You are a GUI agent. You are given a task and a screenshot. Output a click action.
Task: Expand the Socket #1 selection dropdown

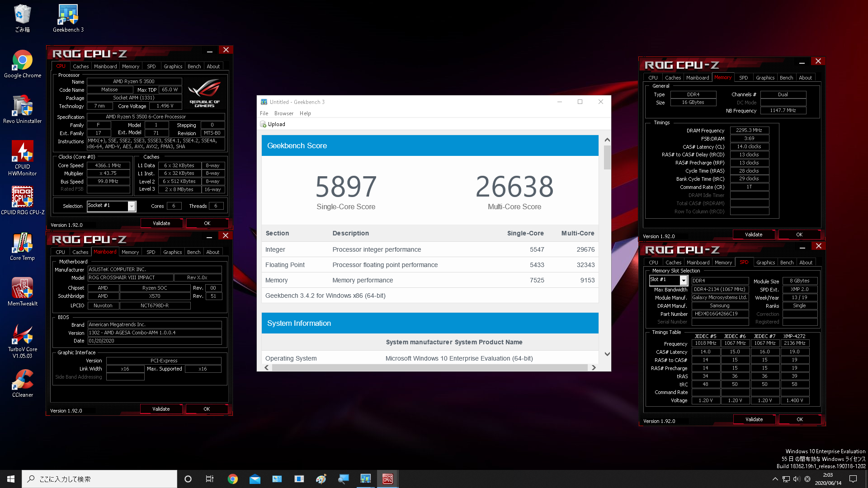[x=132, y=206]
